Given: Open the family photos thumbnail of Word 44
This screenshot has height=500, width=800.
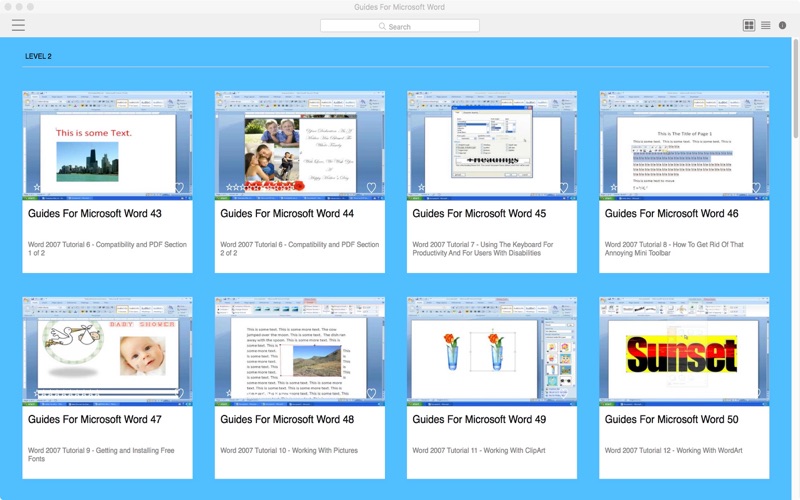Looking at the screenshot, I should [299, 145].
